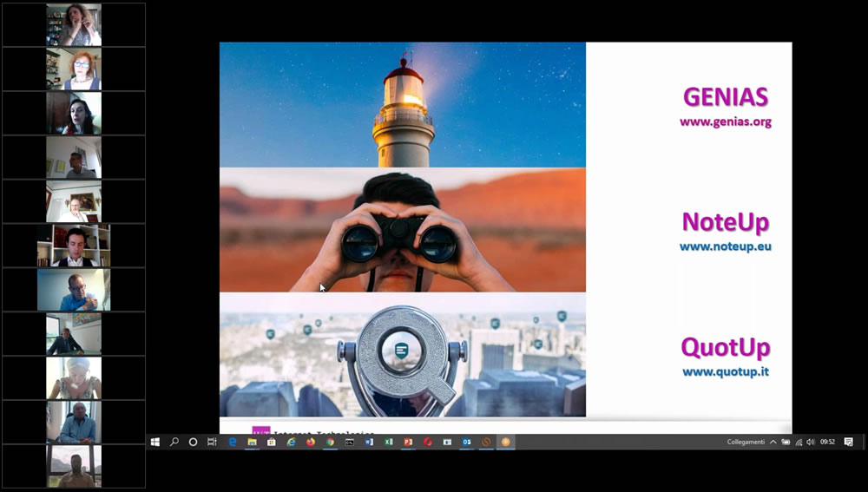Switch to PowerPoint in the taskbar
868x492 pixels.
pyautogui.click(x=408, y=442)
